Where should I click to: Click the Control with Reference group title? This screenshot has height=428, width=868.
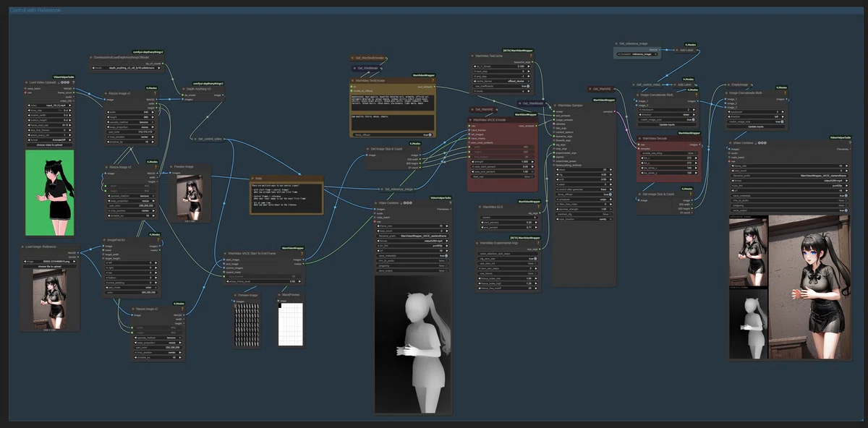[35, 11]
